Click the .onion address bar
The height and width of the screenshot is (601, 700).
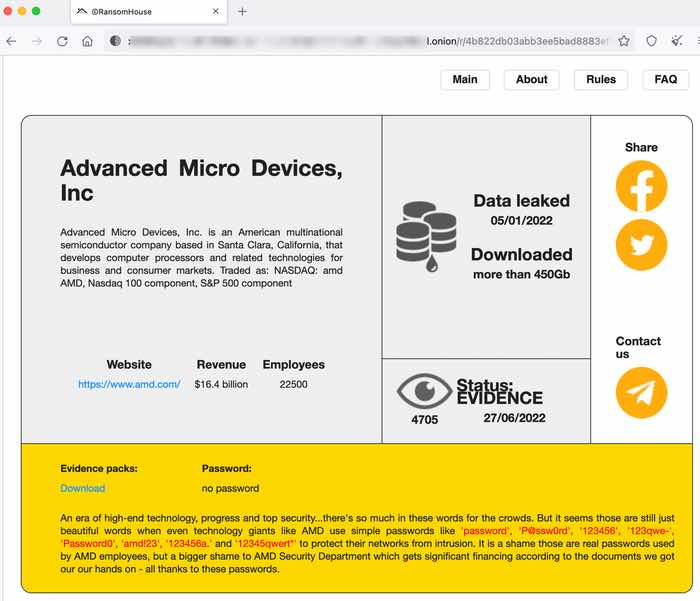click(x=368, y=41)
